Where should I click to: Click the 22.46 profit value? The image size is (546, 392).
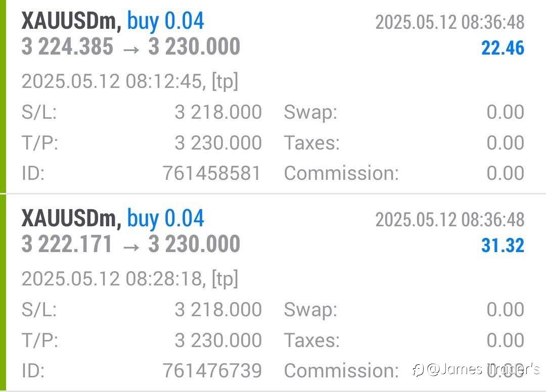503,48
